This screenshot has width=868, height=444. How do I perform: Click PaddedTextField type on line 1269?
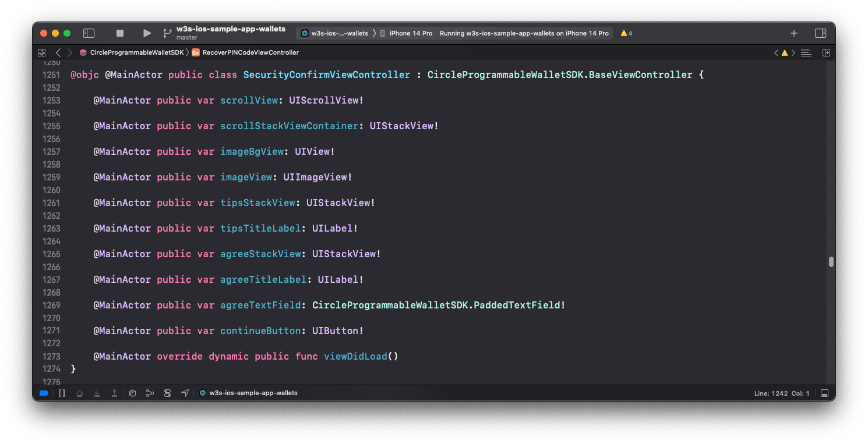tap(517, 306)
